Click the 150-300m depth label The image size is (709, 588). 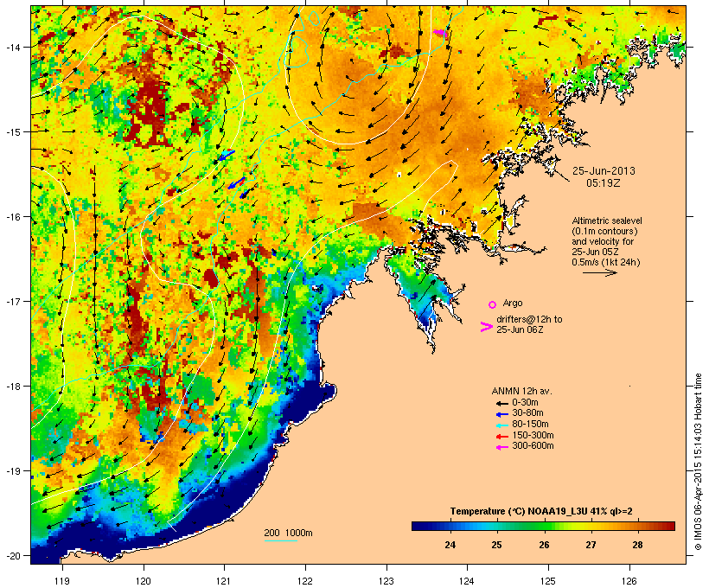(533, 435)
